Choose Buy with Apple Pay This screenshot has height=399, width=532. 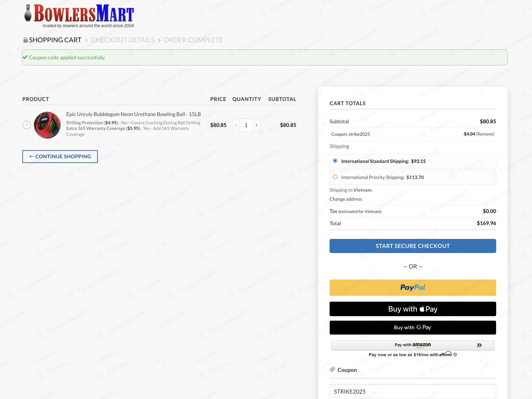pos(413,309)
